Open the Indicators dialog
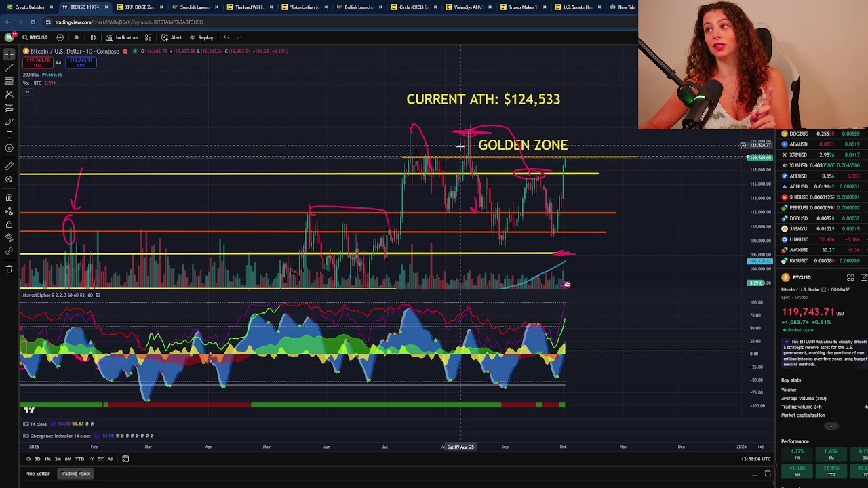Screen dimensions: 868x488 pyautogui.click(x=122, y=37)
